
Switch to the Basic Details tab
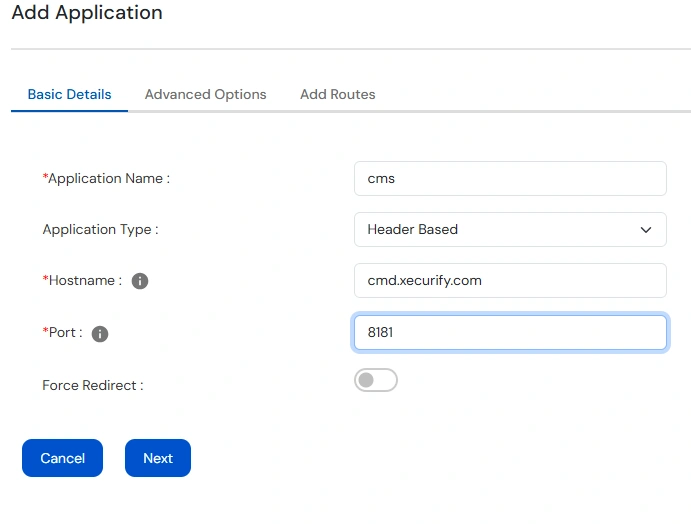click(69, 94)
